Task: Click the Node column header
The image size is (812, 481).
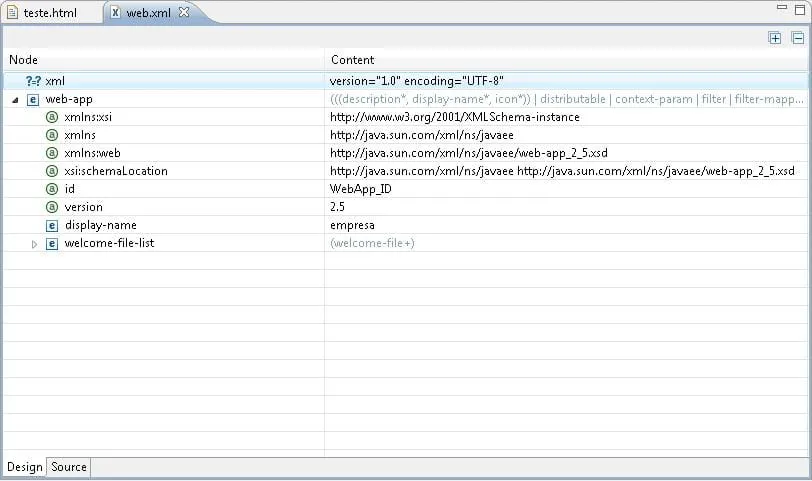Action: tap(23, 60)
